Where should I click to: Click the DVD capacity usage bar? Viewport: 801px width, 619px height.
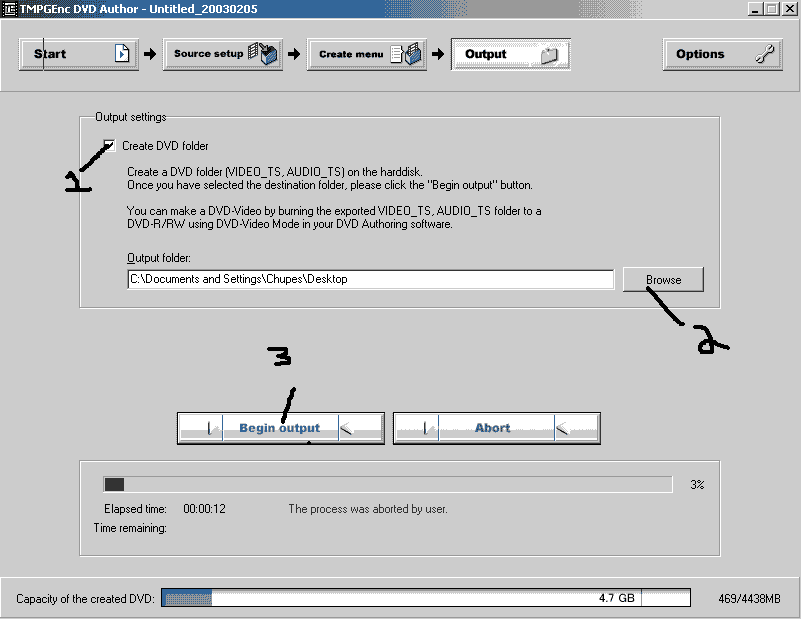426,598
